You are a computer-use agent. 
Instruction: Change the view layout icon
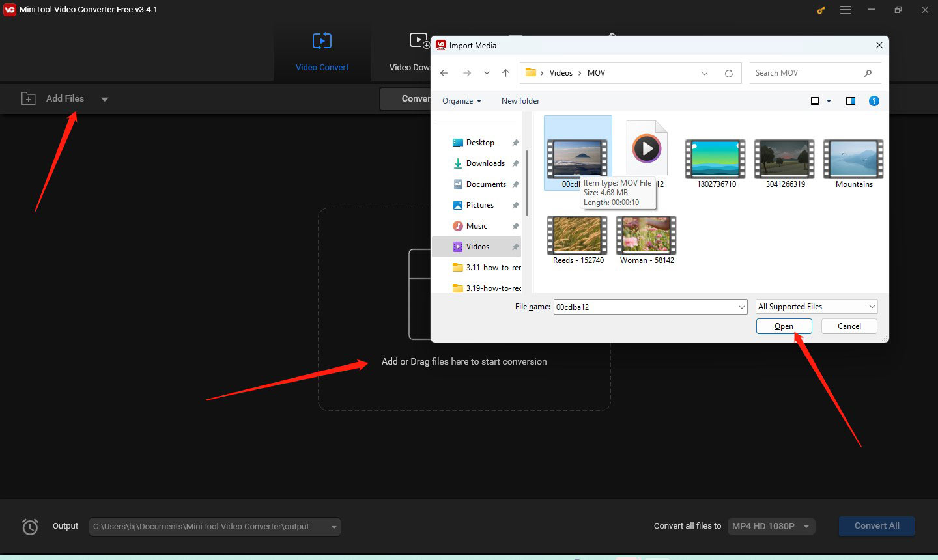click(x=815, y=101)
